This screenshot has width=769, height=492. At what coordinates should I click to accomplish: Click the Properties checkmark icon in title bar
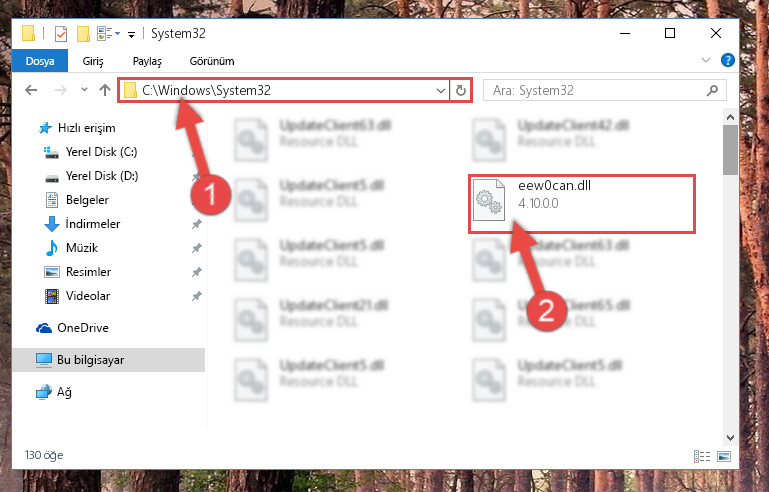click(x=61, y=34)
